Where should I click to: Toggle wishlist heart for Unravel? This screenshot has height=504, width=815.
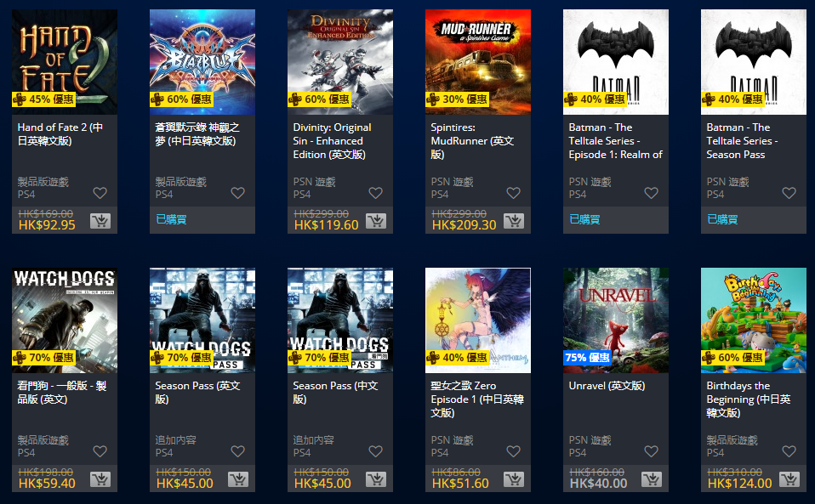pos(652,451)
